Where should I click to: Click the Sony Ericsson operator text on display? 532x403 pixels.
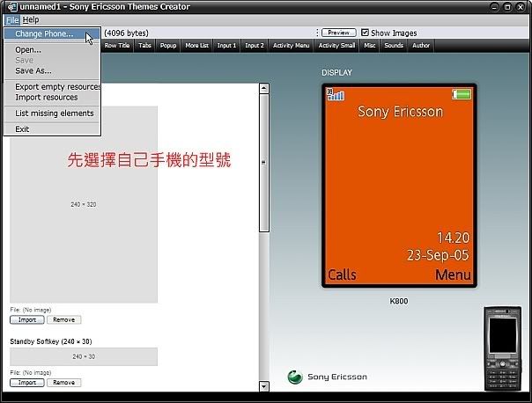(x=401, y=112)
